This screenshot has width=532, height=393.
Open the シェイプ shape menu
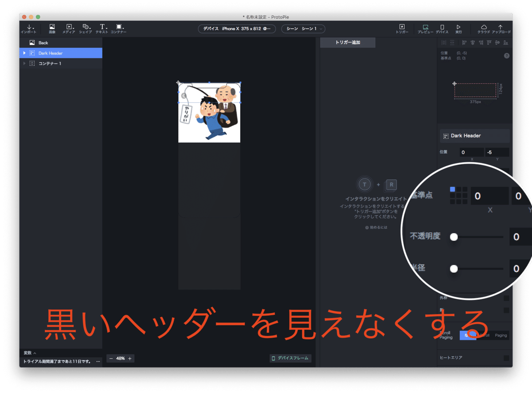click(86, 29)
